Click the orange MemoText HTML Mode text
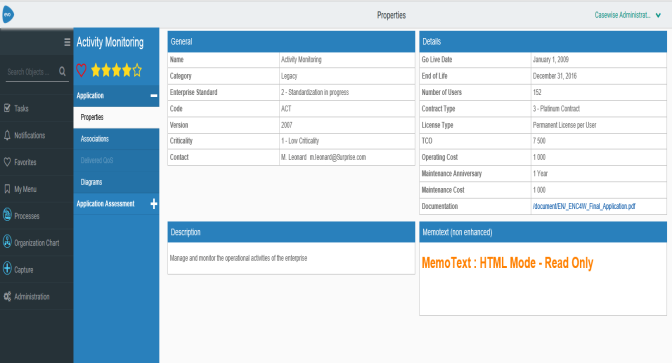672x363 pixels. tap(507, 263)
